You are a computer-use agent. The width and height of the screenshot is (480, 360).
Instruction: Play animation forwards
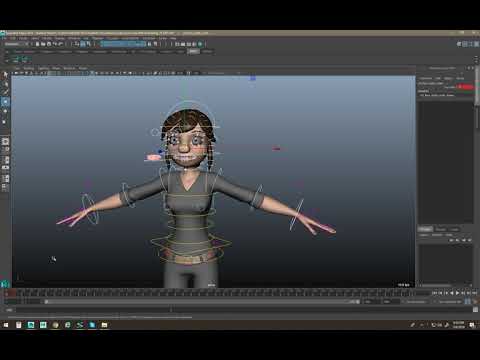tap(457, 293)
